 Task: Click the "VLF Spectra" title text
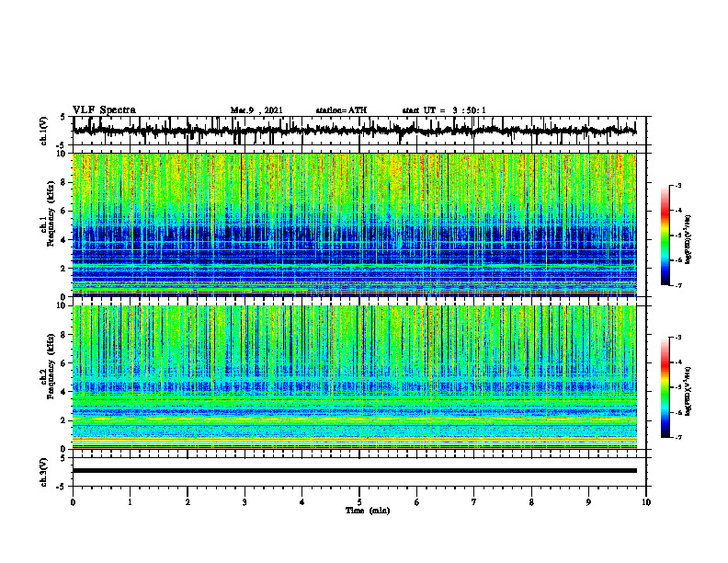104,110
